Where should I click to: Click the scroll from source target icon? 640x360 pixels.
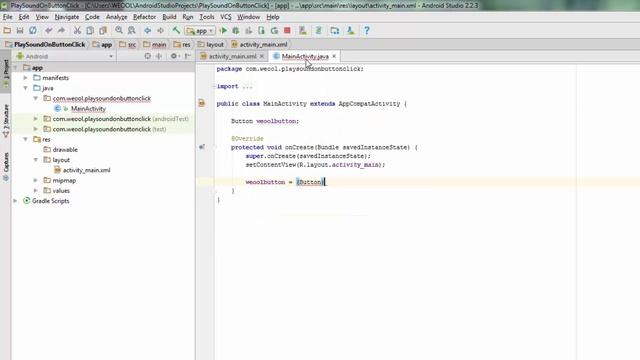[147, 56]
